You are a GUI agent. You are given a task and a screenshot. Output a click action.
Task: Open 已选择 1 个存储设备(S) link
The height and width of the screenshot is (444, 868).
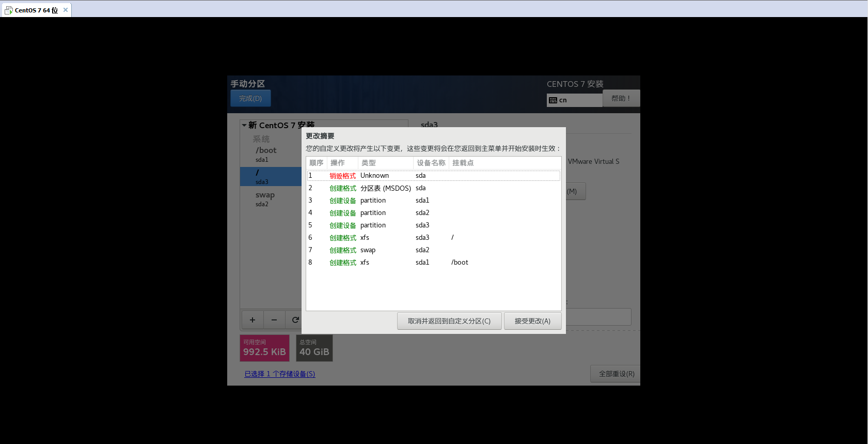click(x=280, y=374)
